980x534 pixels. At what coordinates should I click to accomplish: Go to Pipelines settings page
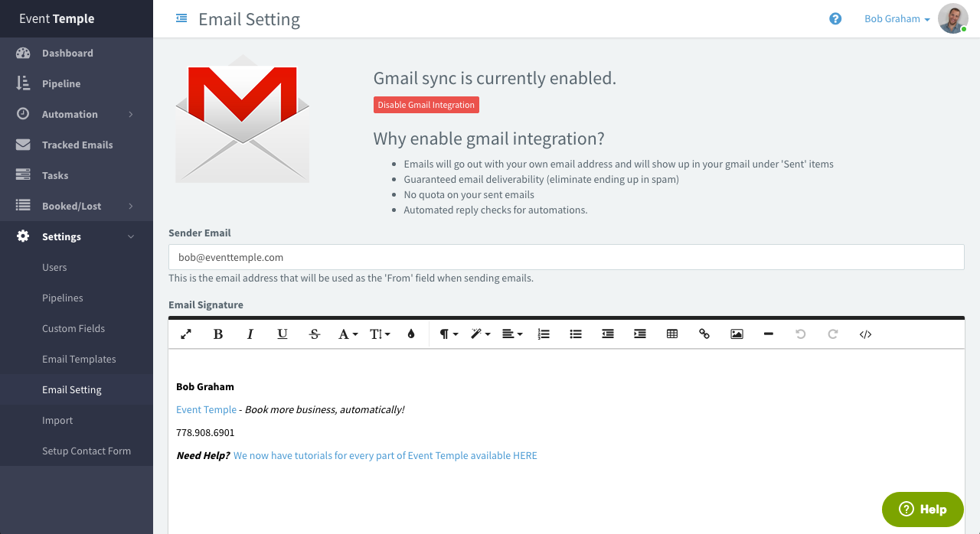tap(77, 298)
